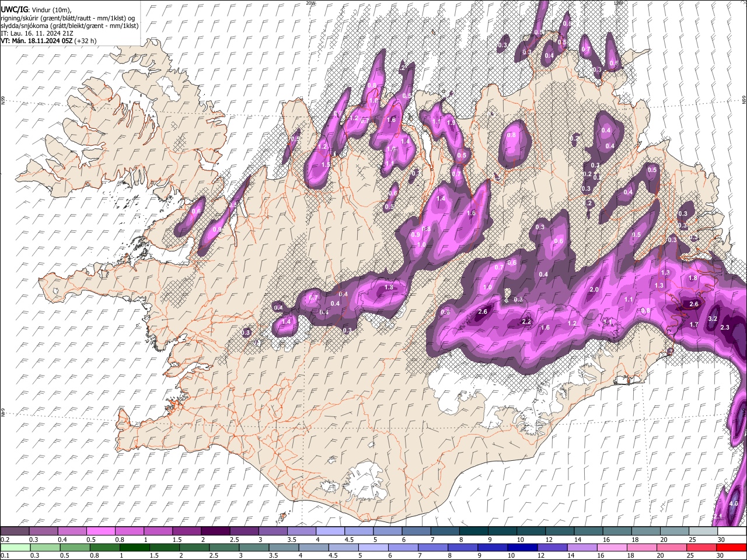Viewport: 747px width, 560px height.
Task: Select the '30' label in the upper legend row
Action: tap(721, 540)
